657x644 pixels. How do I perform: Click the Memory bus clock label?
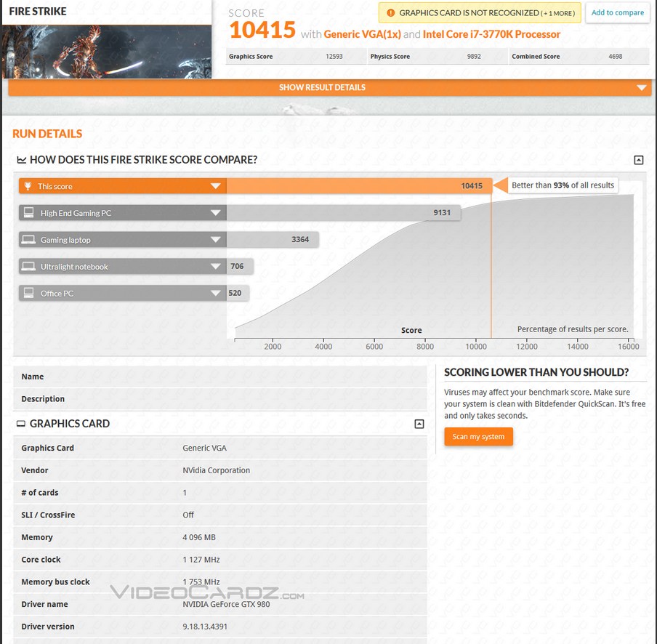(x=56, y=582)
